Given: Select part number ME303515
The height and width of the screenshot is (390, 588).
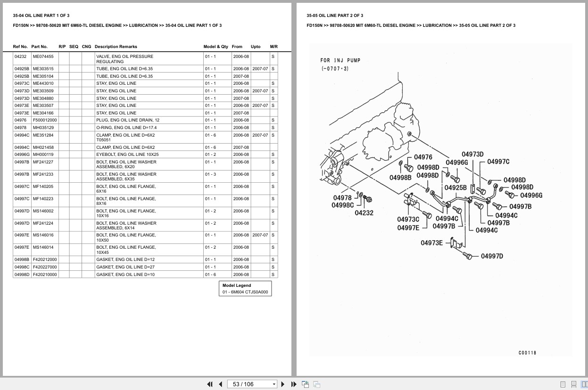Looking at the screenshot, I should [43, 69].
